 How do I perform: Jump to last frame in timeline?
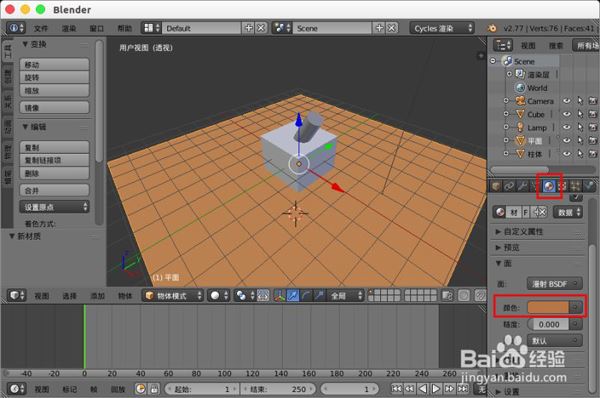[463, 389]
